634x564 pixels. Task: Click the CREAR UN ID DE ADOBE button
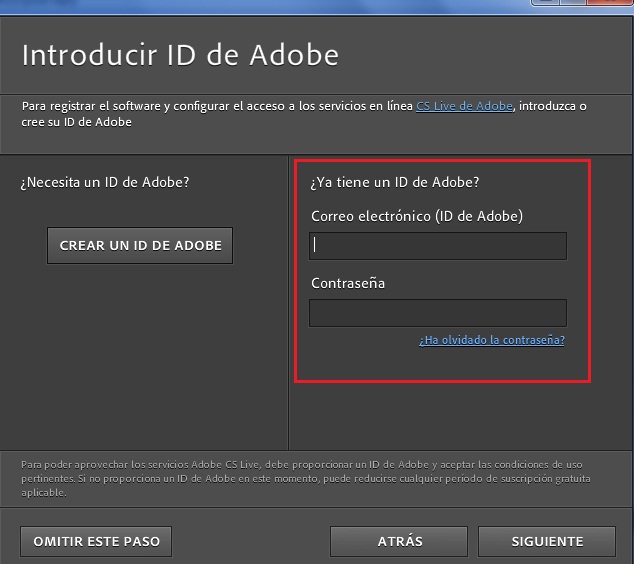coord(140,245)
